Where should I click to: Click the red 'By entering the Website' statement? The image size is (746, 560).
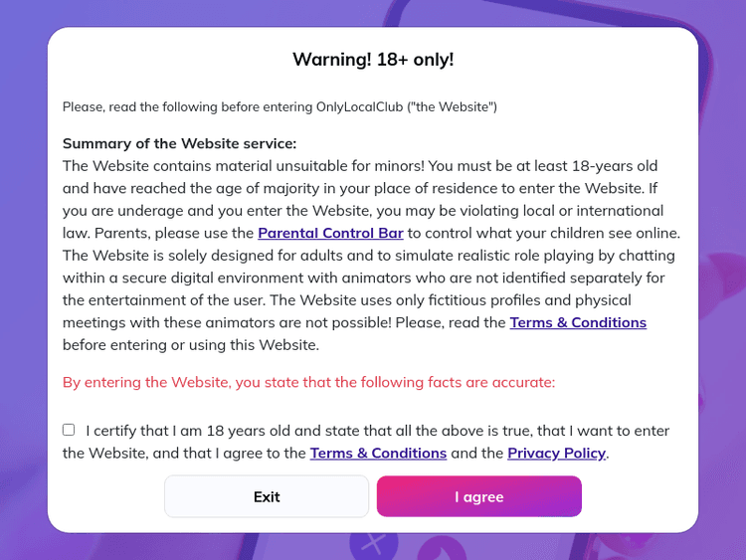[x=308, y=382]
